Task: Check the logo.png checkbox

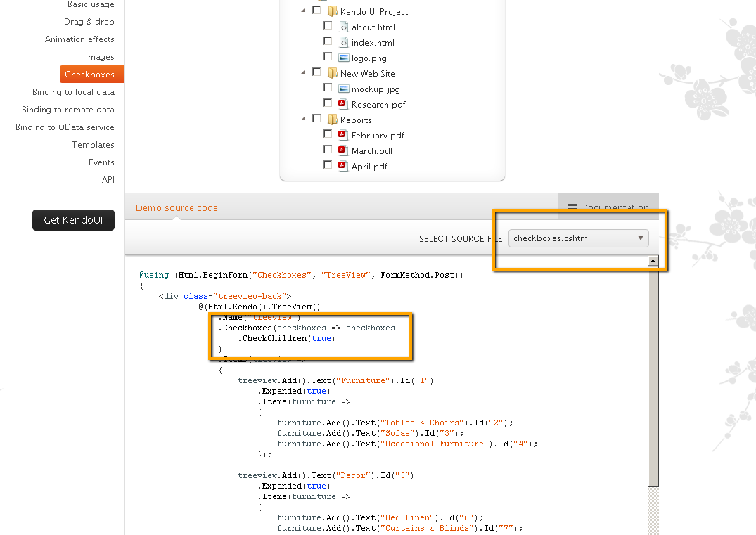Action: [328, 56]
